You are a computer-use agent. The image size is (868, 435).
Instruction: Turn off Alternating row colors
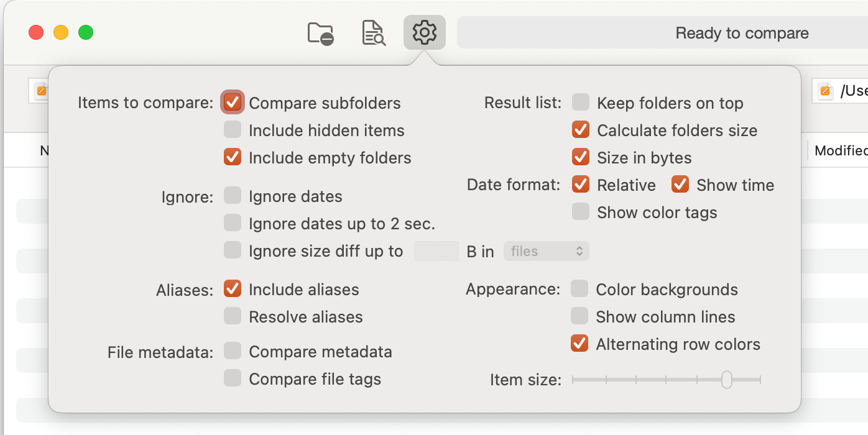click(x=579, y=344)
